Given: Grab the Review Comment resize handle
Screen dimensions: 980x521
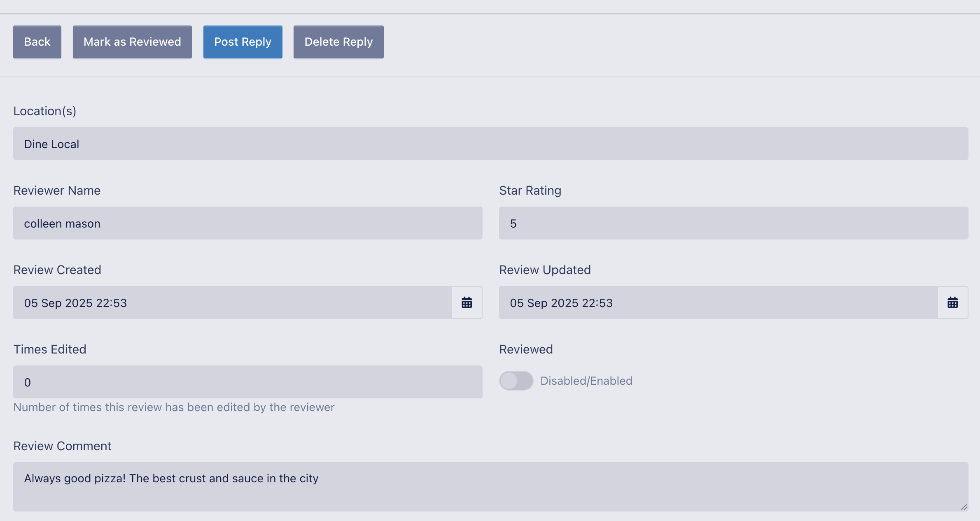Looking at the screenshot, I should [x=964, y=507].
